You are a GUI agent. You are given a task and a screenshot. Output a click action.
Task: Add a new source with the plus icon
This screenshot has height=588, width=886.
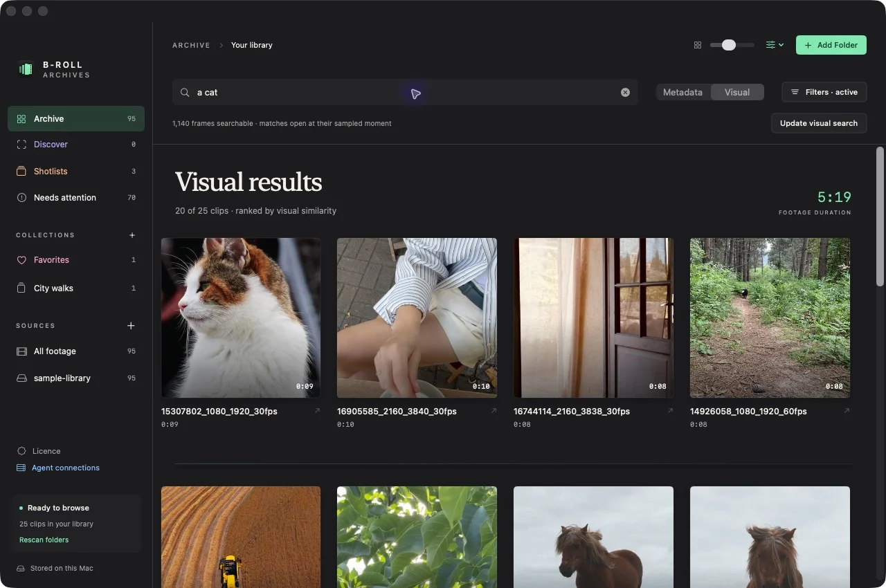tap(132, 326)
